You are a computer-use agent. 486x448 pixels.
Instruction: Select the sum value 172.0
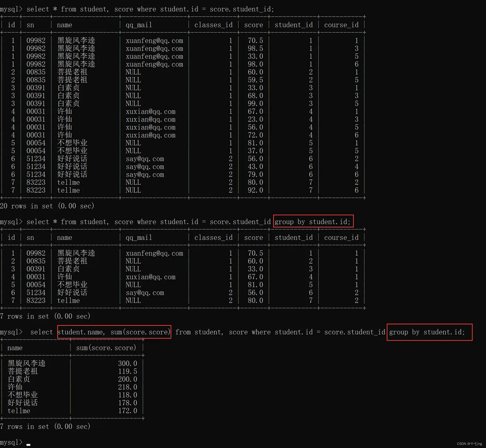[x=127, y=411]
